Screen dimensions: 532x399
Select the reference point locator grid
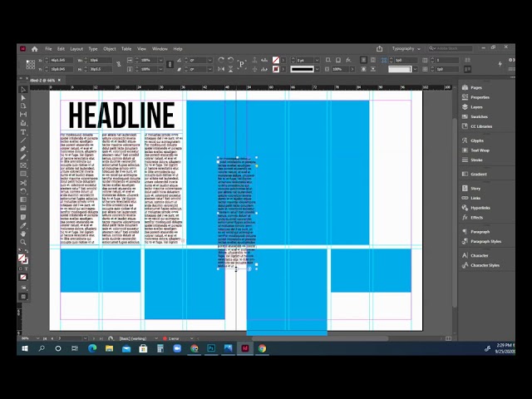pos(30,65)
